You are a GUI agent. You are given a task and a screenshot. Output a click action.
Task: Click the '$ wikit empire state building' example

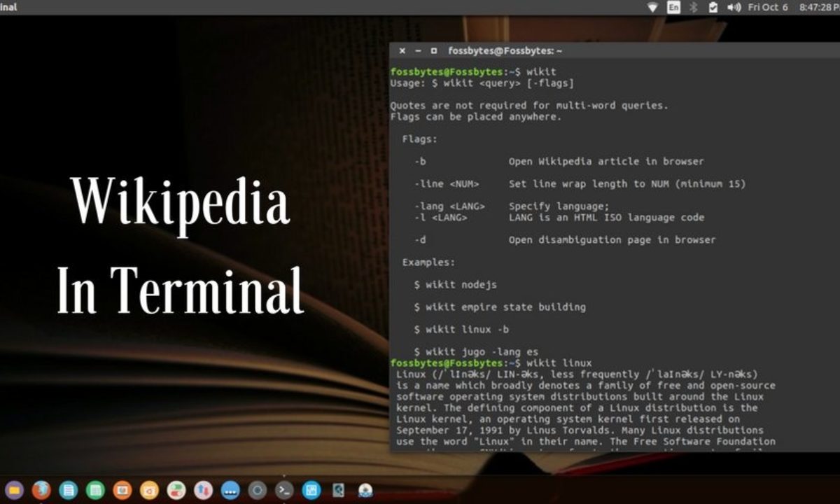coord(500,307)
